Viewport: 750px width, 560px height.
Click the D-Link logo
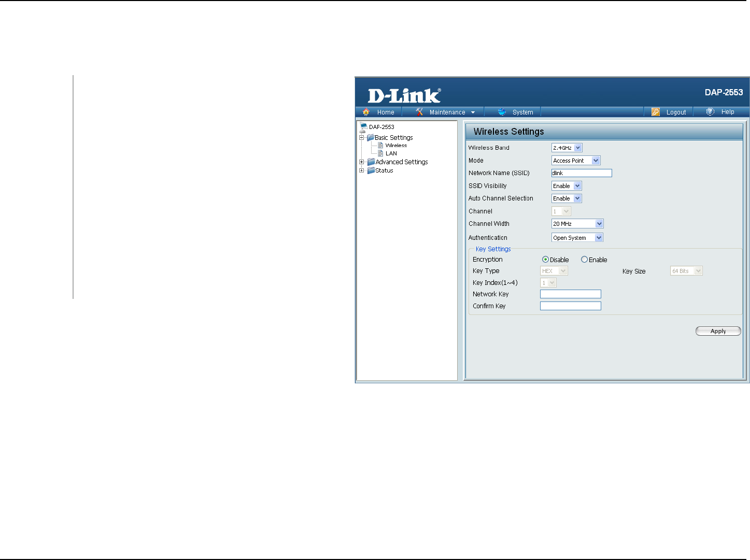(x=404, y=95)
